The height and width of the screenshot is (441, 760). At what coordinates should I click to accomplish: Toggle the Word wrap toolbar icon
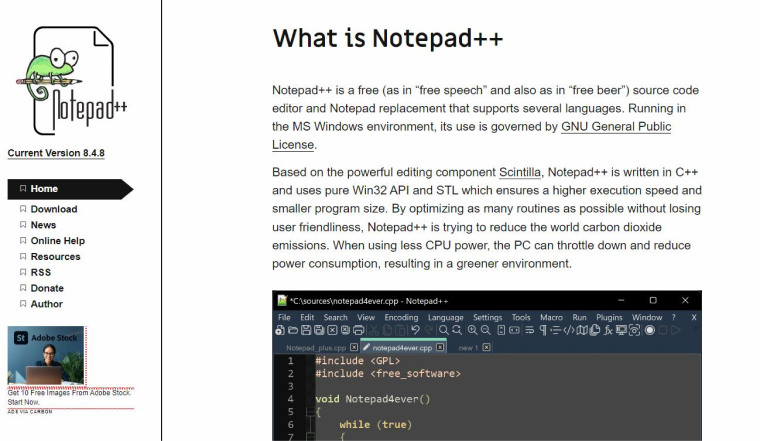coord(530,331)
